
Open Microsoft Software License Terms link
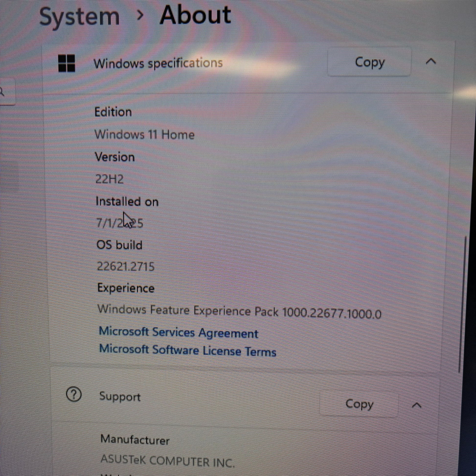pyautogui.click(x=188, y=350)
